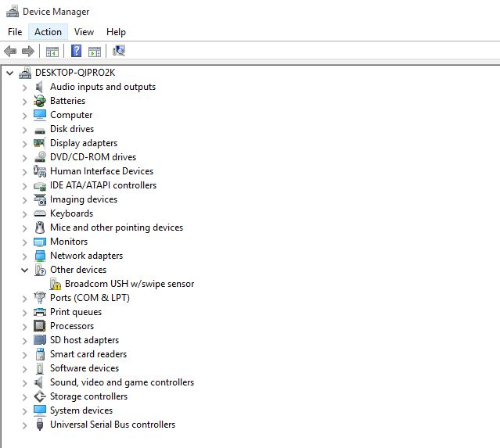Select the Print queues label
500x448 pixels.
click(76, 312)
